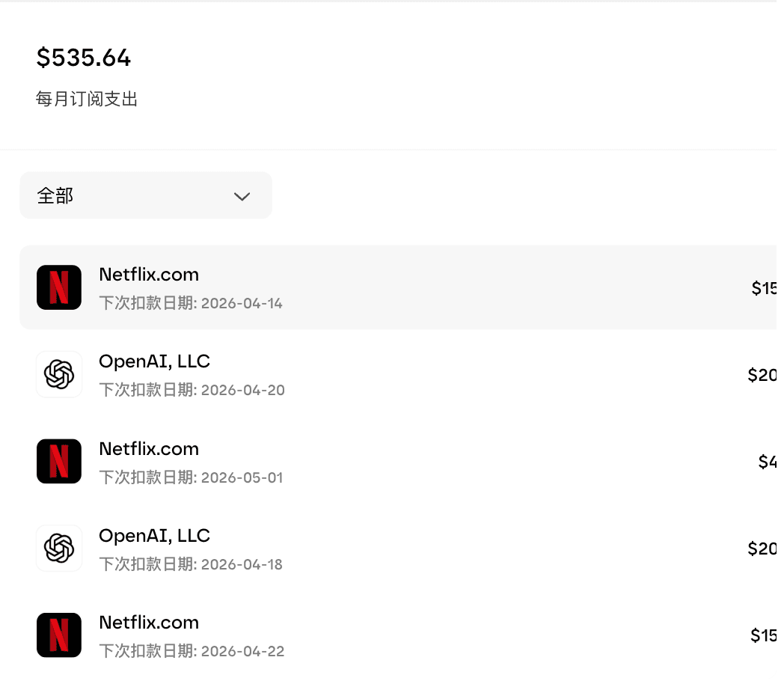Select Netflix.com title billed 2026-04-14
Image resolution: width=784 pixels, height=681 pixels.
point(149,275)
